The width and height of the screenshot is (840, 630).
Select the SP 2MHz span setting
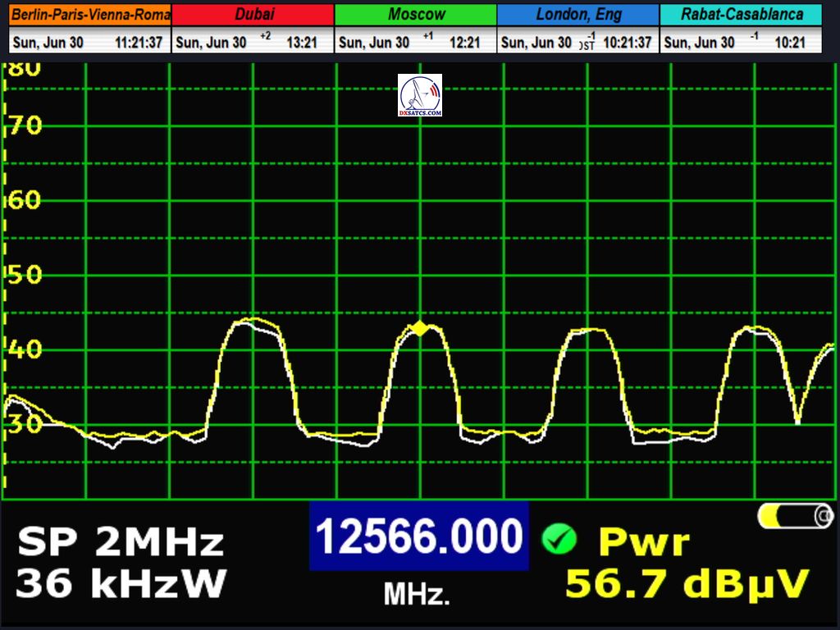click(120, 542)
